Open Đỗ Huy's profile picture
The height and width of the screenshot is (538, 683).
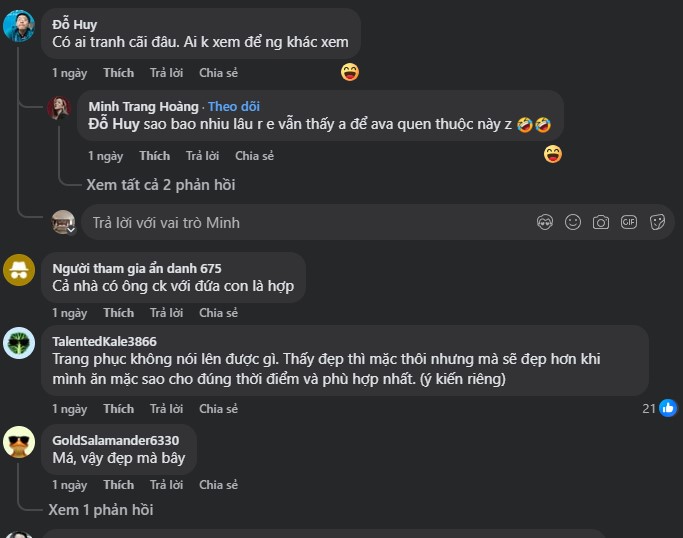tap(19, 26)
